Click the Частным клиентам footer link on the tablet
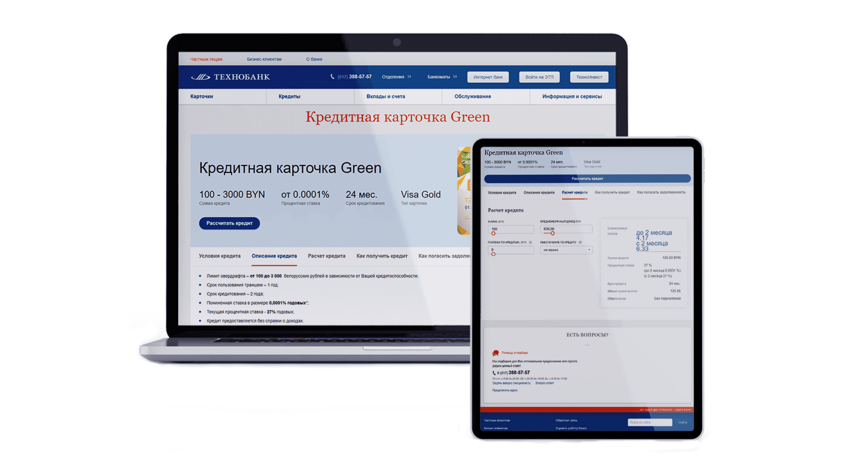The height and width of the screenshot is (472, 868). [x=497, y=421]
